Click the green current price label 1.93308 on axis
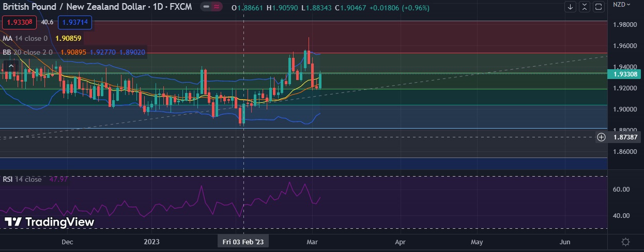Screen dimensions: 644x252 coord(626,74)
